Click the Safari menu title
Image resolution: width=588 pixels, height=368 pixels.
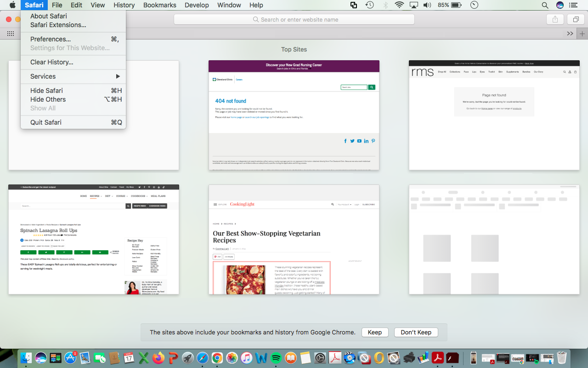click(x=34, y=5)
